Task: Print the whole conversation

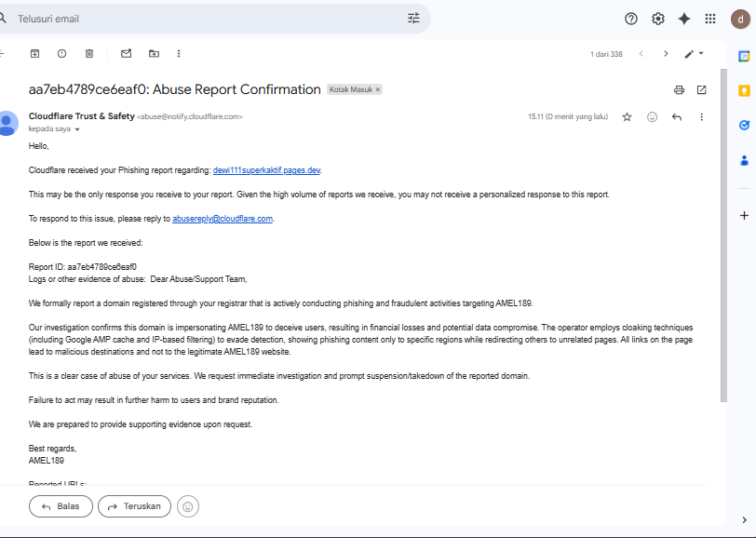Action: click(679, 89)
